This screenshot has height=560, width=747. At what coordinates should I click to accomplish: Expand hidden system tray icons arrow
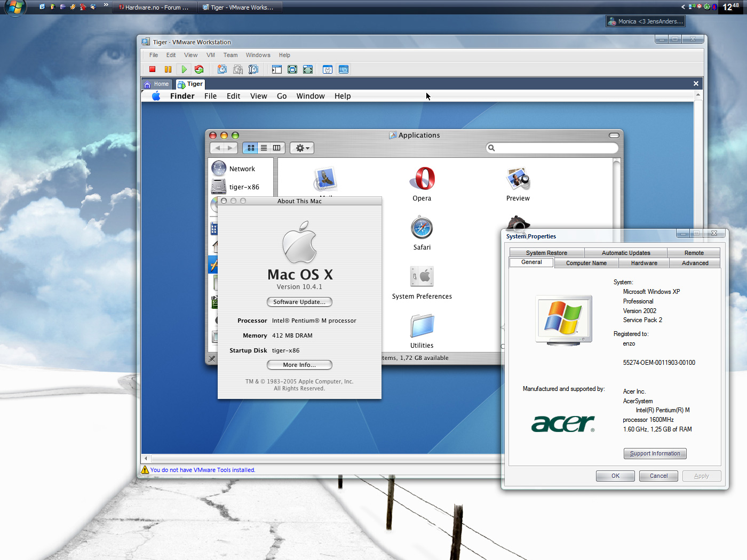pos(683,7)
